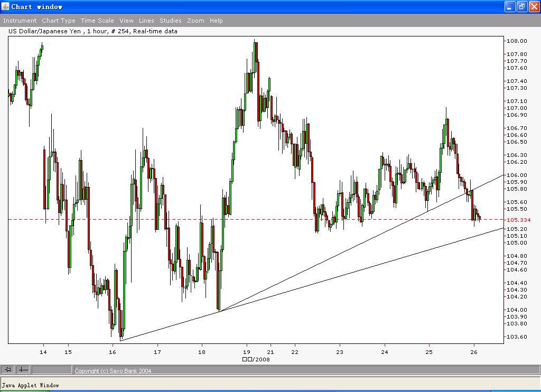Click the 108.00 price axis label
This screenshot has height=392, width=541.
(517, 41)
